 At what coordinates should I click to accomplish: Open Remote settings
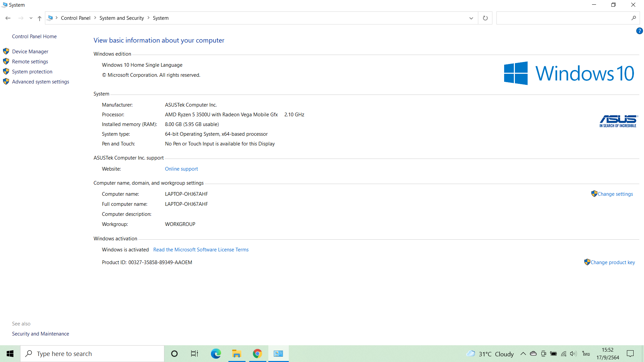pos(30,62)
